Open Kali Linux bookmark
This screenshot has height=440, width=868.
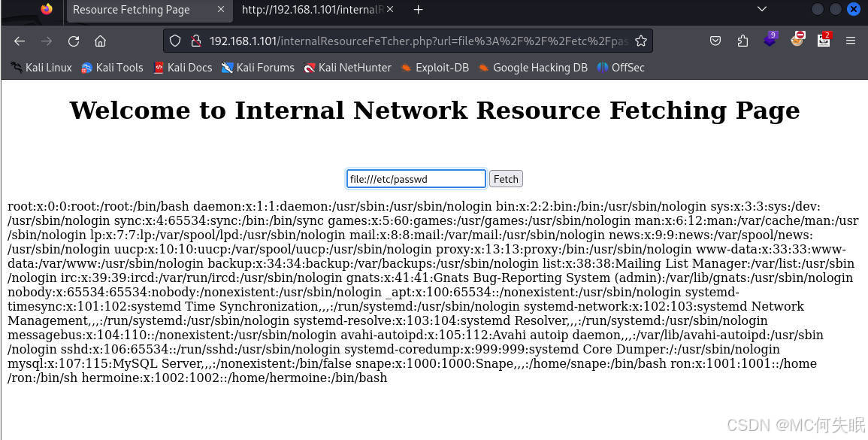click(41, 68)
